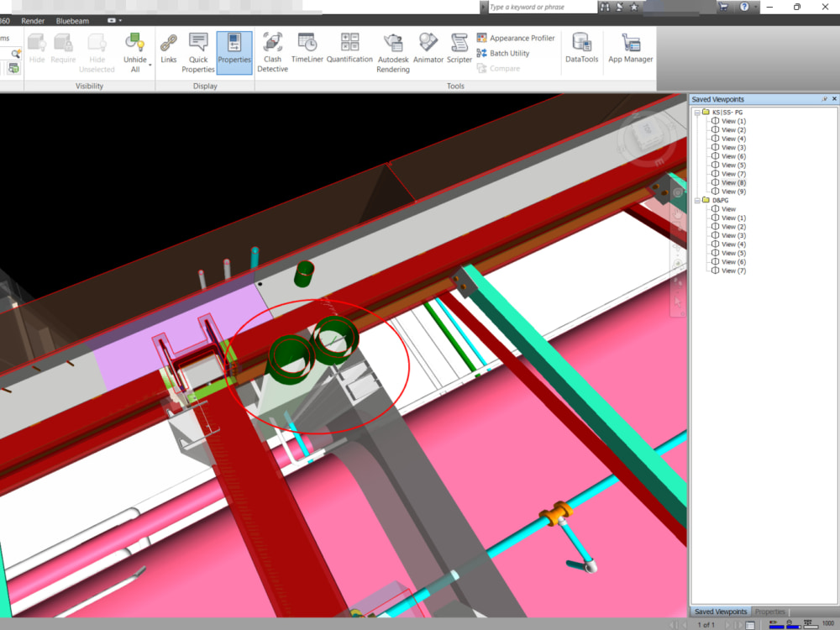Select View (3) under D&PG
840x630 pixels.
point(733,235)
